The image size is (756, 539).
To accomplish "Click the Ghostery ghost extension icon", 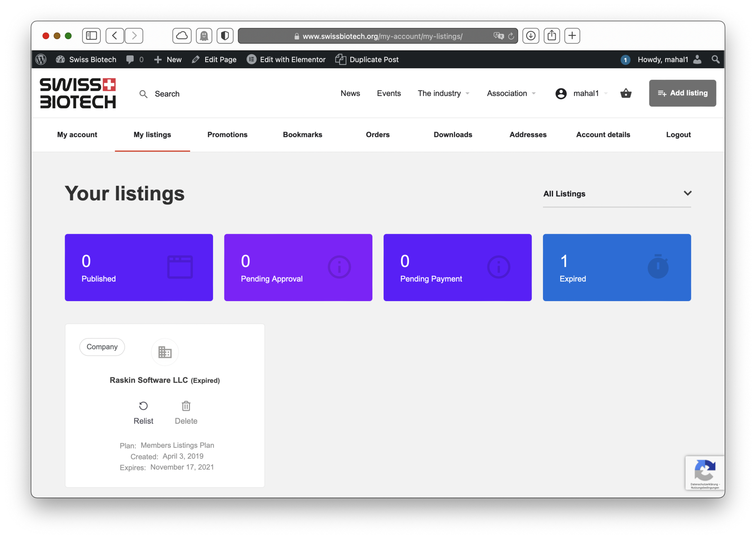I will [x=204, y=36].
